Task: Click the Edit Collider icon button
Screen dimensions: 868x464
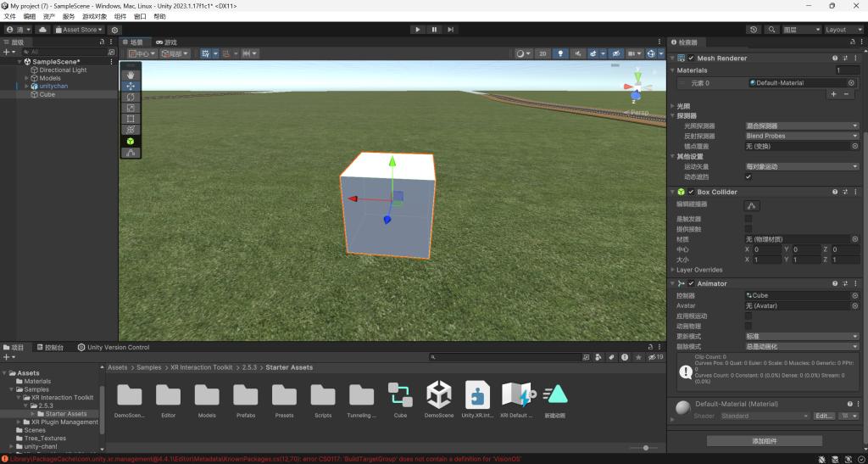Action: click(x=752, y=205)
